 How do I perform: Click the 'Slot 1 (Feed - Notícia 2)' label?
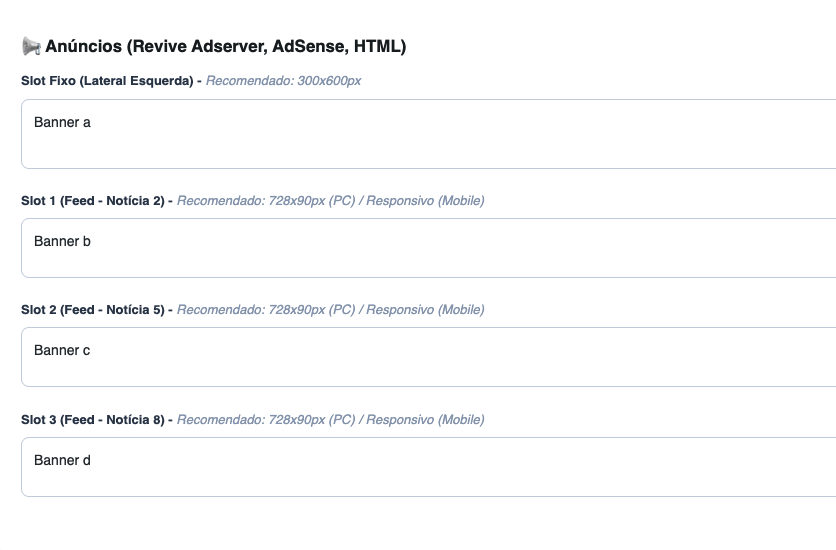pyautogui.click(x=92, y=201)
